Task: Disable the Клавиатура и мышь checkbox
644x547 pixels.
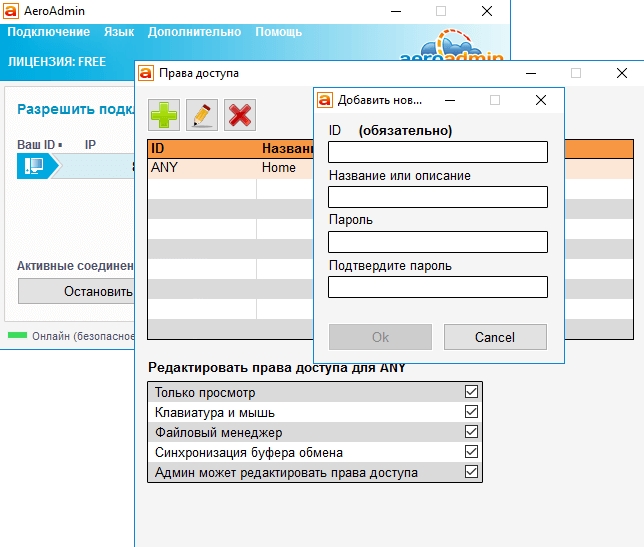Action: point(471,412)
